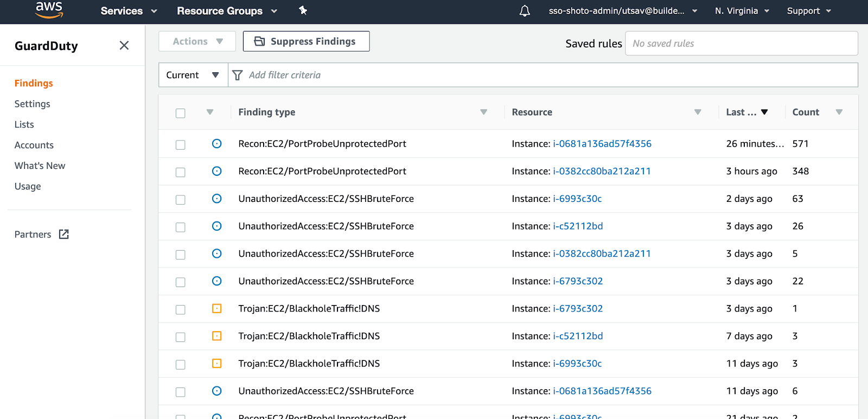
Task: Open the Current findings status dropdown
Action: pyautogui.click(x=193, y=75)
